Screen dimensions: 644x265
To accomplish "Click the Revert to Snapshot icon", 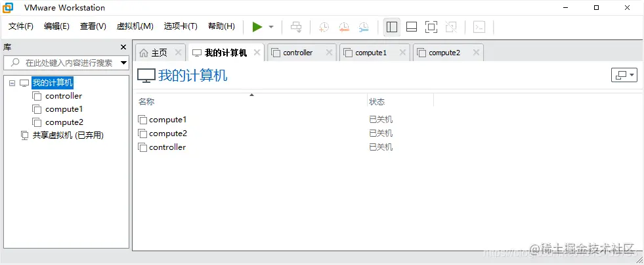I will (x=344, y=27).
